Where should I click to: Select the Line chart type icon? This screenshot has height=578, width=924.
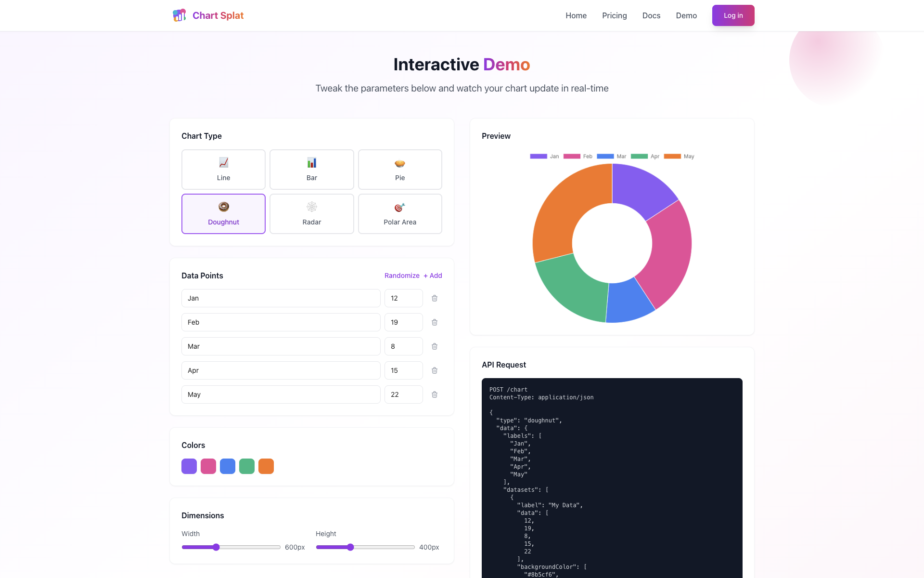point(223,163)
